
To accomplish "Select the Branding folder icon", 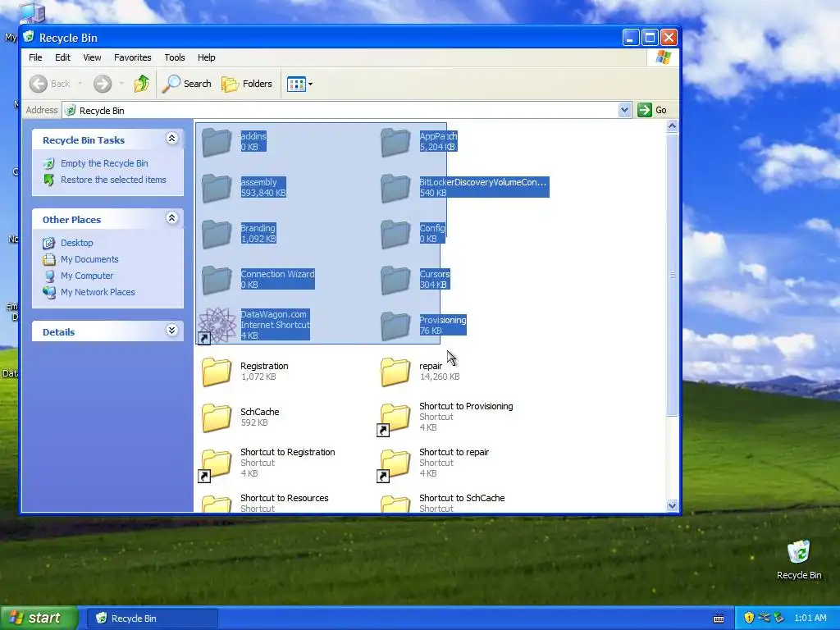I will point(217,234).
